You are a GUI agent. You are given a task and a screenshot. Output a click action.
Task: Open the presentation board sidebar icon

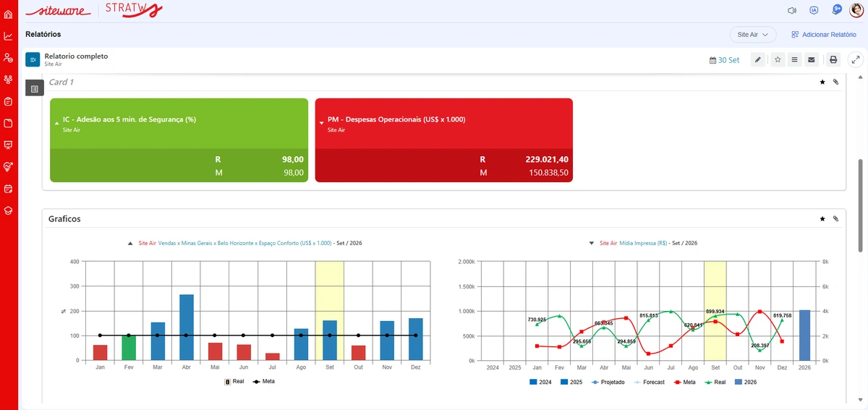(x=9, y=145)
